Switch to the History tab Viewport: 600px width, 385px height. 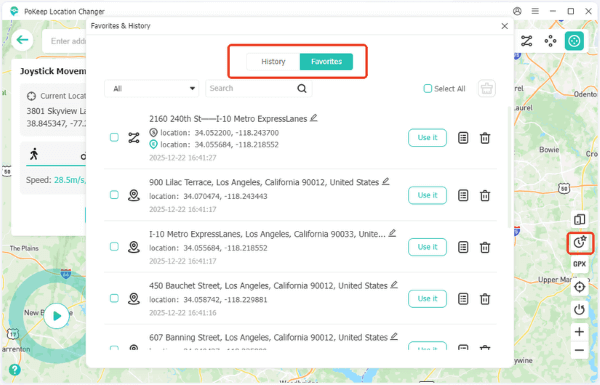pyautogui.click(x=273, y=62)
